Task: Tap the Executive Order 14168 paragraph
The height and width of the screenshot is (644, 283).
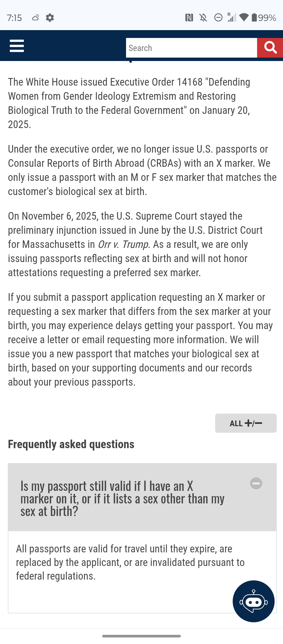Action: tap(129, 103)
